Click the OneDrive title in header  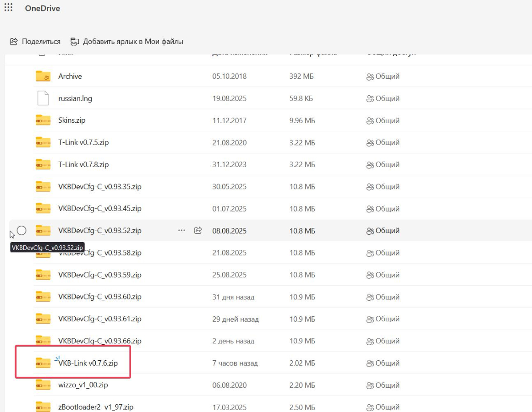tap(43, 8)
